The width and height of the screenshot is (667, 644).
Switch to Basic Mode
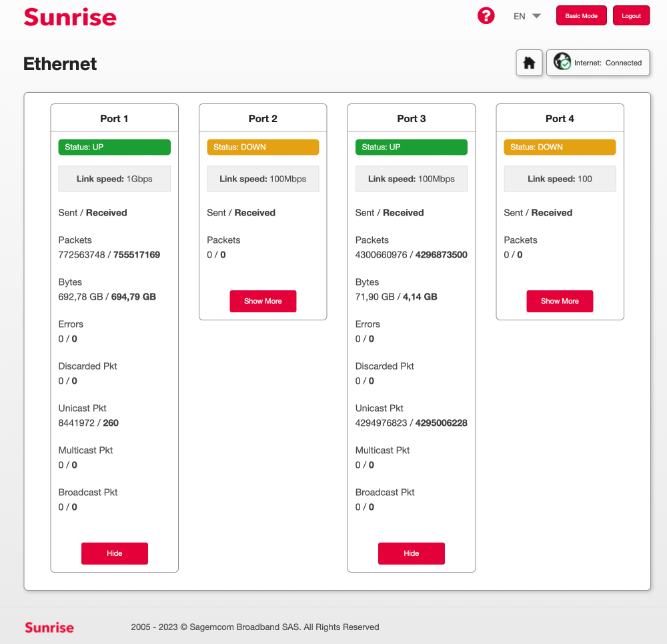pos(581,16)
